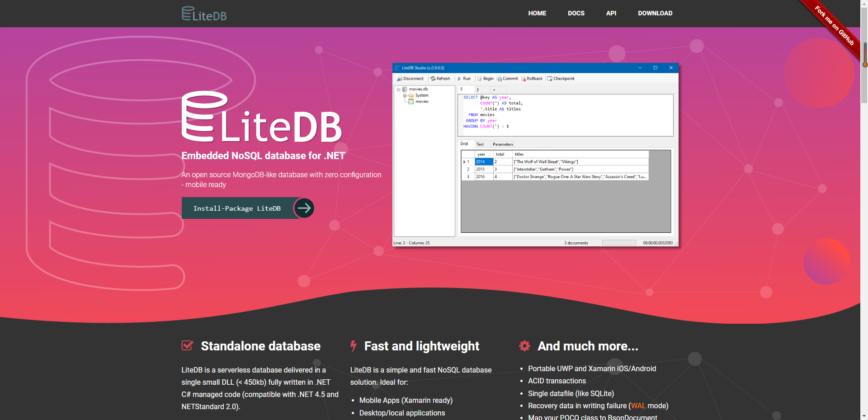
Task: Click the Embedded NoSQL database for .NET tagline
Action: tap(263, 156)
